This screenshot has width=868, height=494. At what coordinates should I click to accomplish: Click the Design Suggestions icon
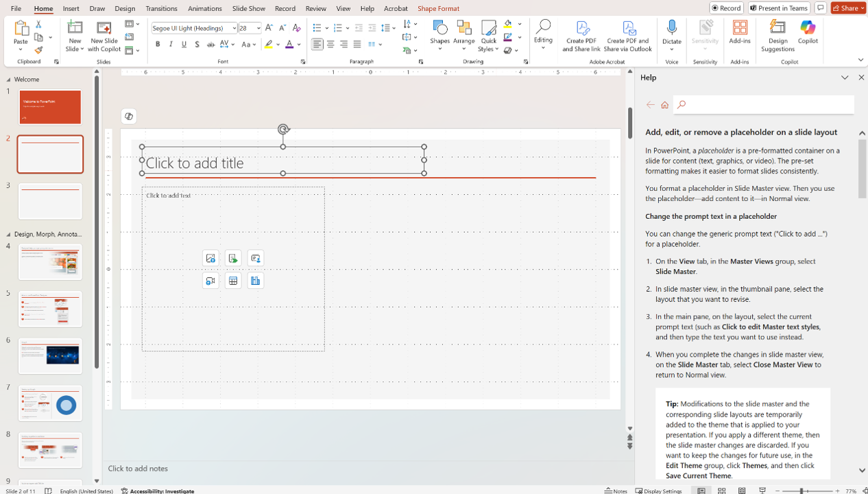[777, 35]
